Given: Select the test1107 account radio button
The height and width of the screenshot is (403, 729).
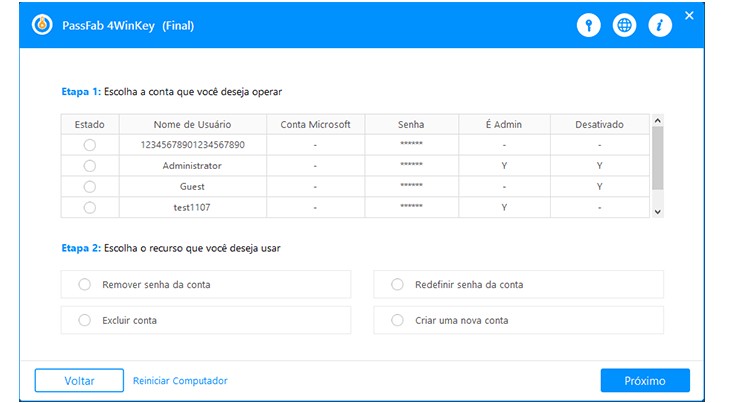Looking at the screenshot, I should [90, 207].
